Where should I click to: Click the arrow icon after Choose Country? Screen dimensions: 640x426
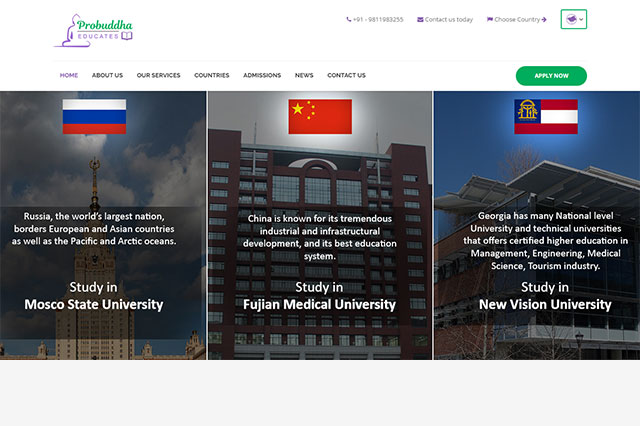(544, 20)
